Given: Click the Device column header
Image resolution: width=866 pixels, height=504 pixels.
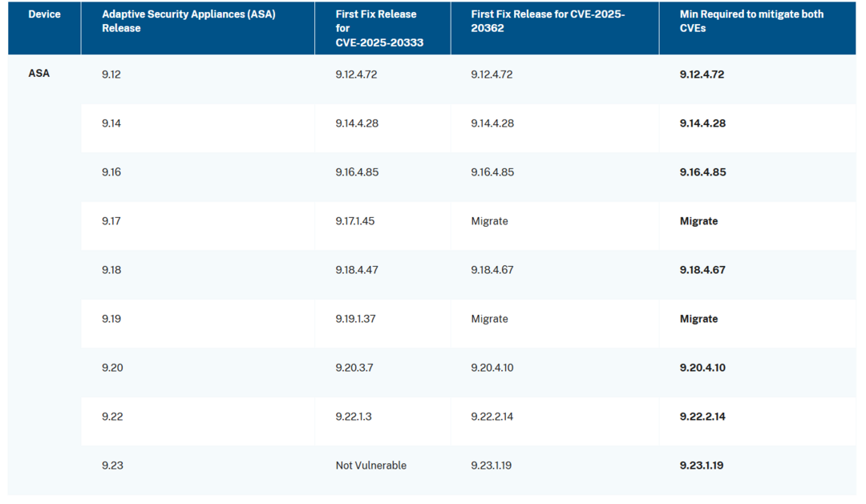Looking at the screenshot, I should (44, 14).
